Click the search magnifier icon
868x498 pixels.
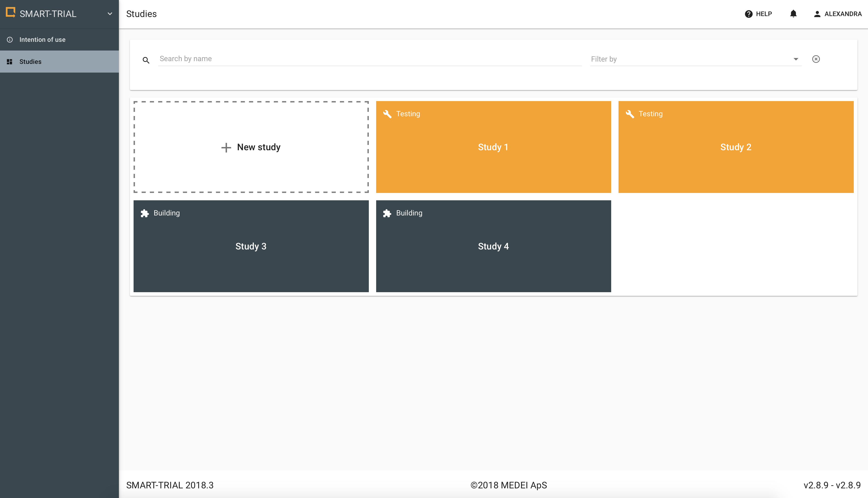(146, 60)
